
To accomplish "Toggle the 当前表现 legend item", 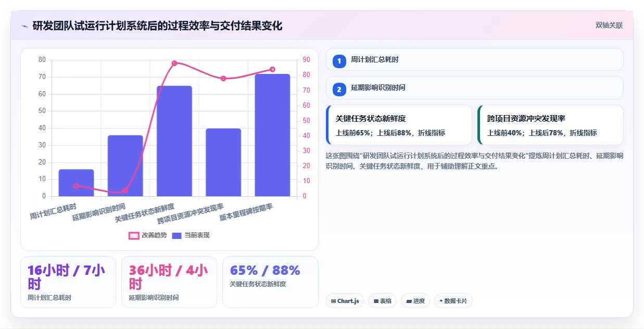I will click(191, 235).
